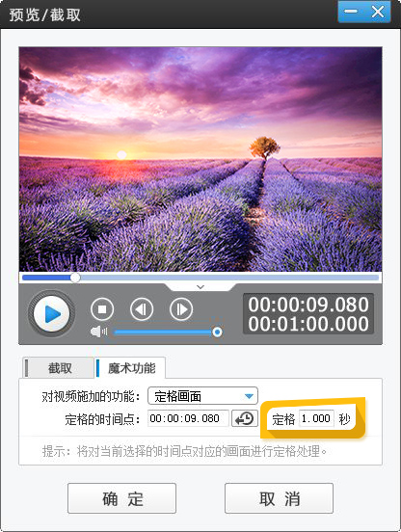Click the video progress slider handle
The height and width of the screenshot is (532, 401).
point(75,278)
